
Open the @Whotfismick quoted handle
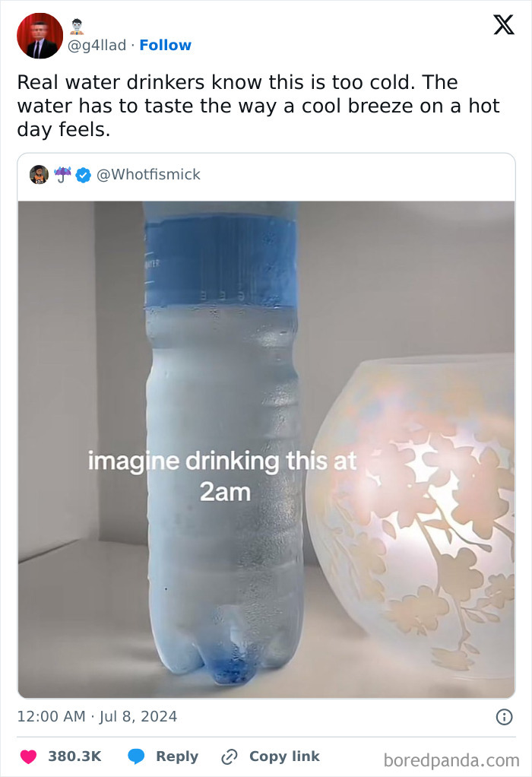148,174
